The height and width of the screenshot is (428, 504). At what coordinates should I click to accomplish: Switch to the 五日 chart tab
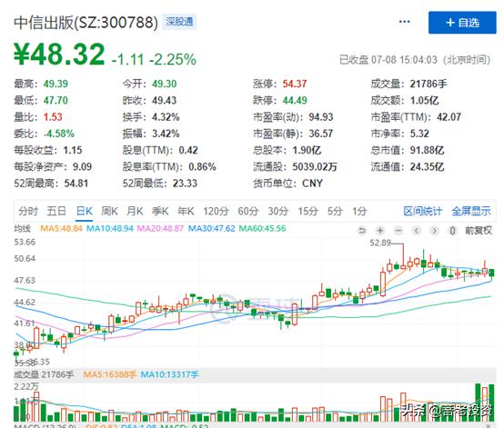coord(56,211)
